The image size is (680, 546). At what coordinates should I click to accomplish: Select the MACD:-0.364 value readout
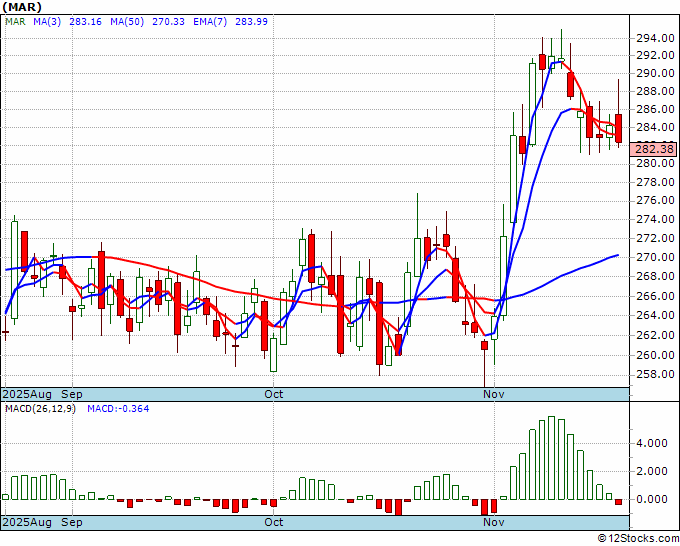[118, 409]
